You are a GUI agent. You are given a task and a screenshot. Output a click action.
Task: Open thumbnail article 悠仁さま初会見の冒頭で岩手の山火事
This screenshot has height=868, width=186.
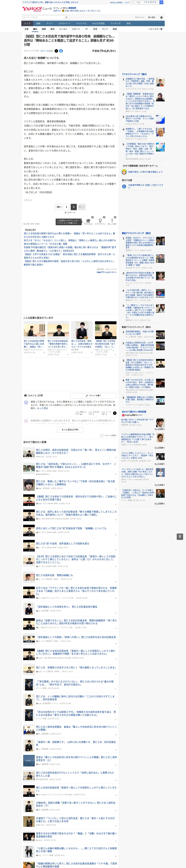point(34,337)
